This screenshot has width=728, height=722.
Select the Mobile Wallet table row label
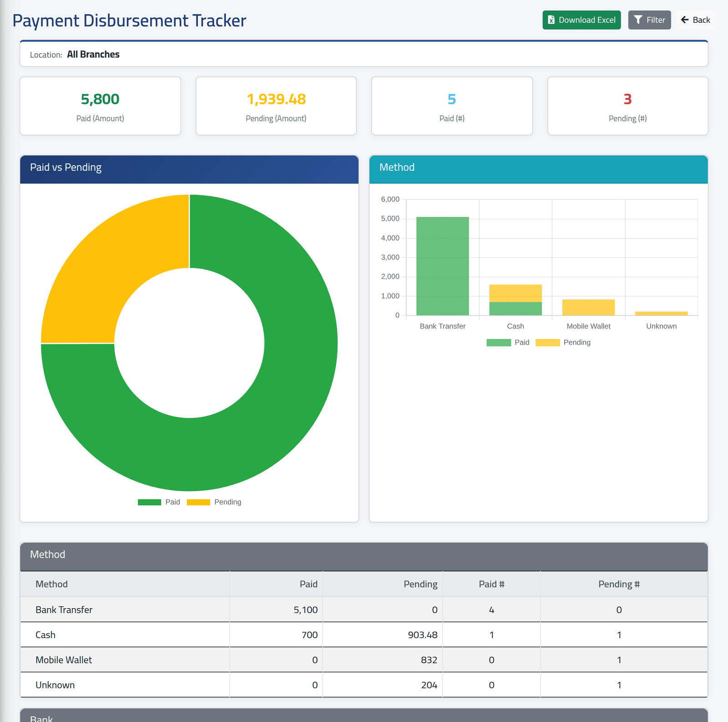(x=64, y=660)
